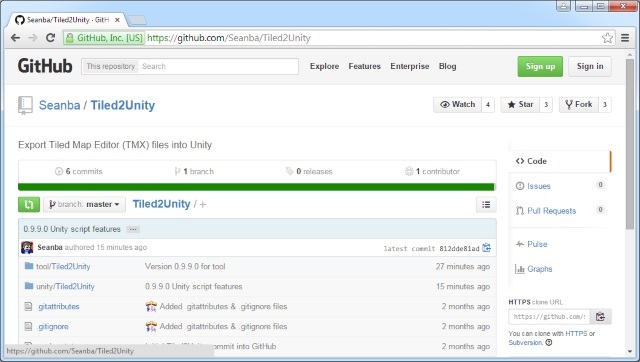
Task: Click latest commit hash 812dde81ad
Action: point(459,249)
